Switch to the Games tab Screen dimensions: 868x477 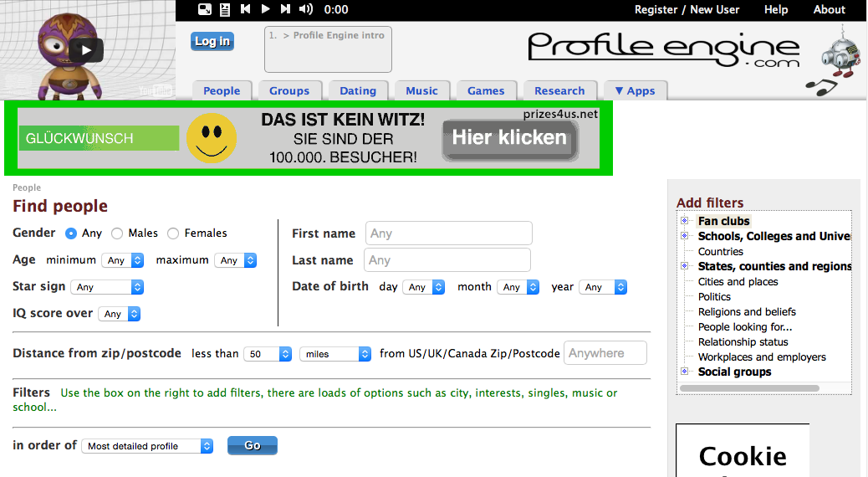coord(486,91)
